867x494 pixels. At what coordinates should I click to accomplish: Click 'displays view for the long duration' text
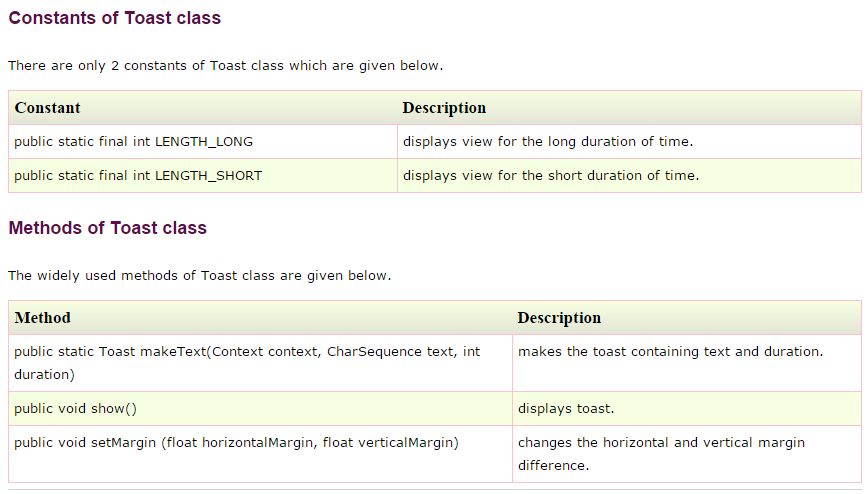547,142
